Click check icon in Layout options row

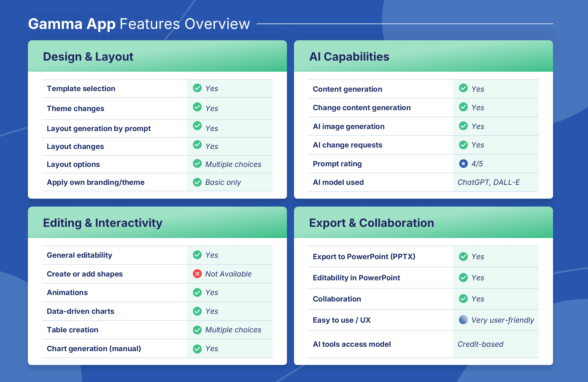tap(197, 163)
